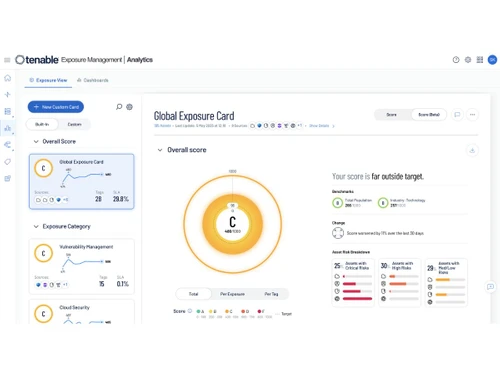The width and height of the screenshot is (500, 375).
Task: Select the Per Exposure score view
Action: pyautogui.click(x=232, y=294)
